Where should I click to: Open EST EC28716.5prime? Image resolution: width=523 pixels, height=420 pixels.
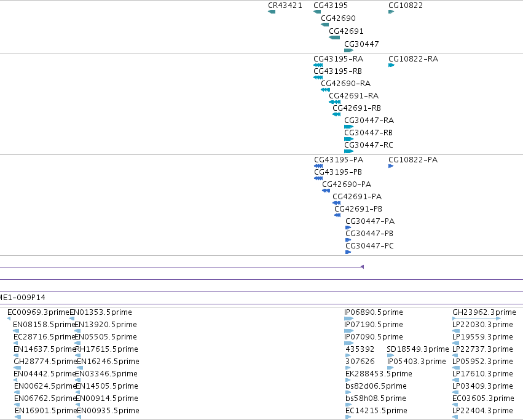(16, 343)
